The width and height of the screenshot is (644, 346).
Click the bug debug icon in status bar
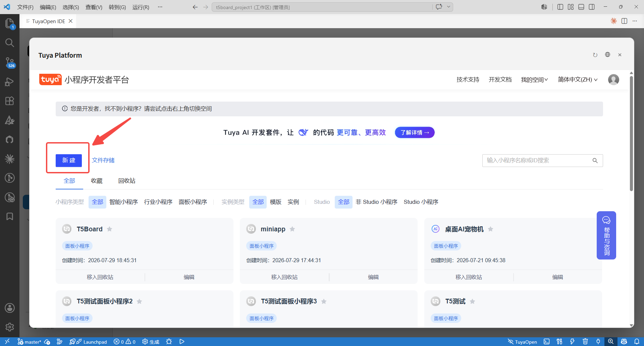pyautogui.click(x=169, y=342)
